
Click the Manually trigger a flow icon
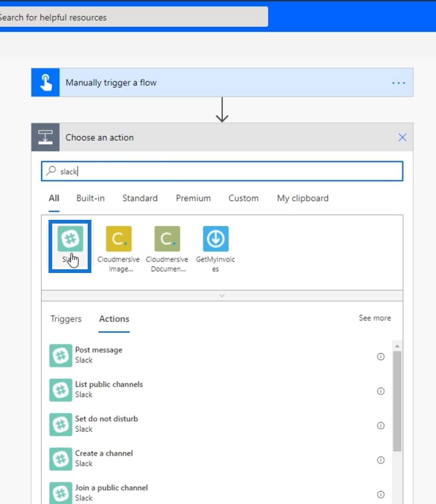[45, 82]
